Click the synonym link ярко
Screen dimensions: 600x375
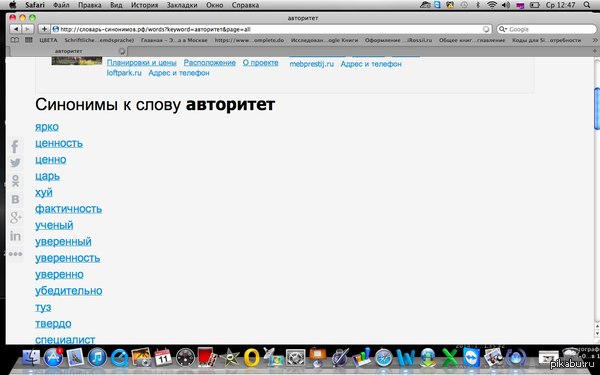tap(47, 127)
